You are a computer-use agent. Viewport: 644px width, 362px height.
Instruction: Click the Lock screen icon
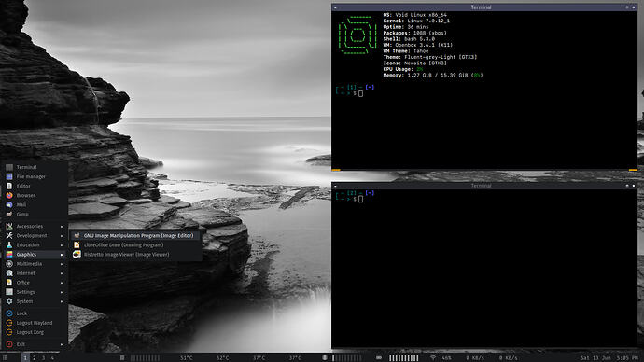9,313
